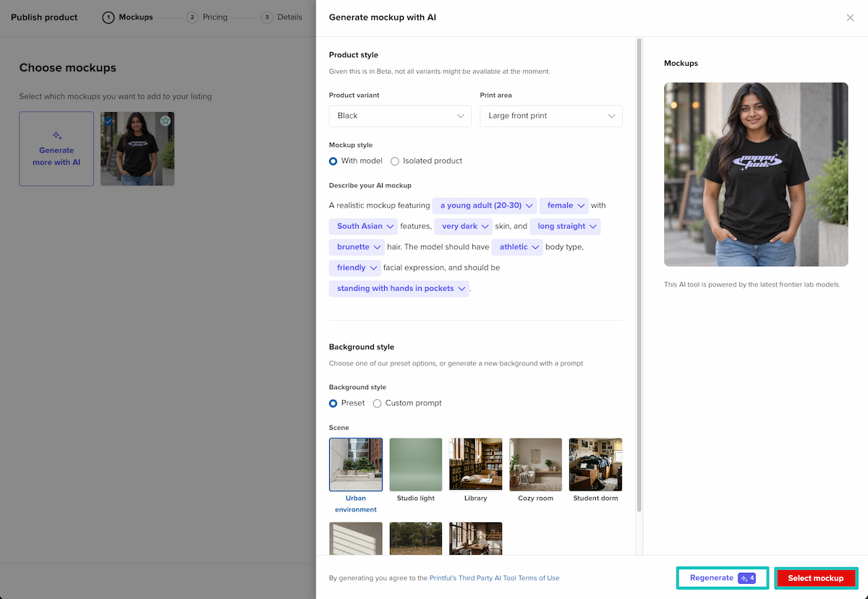868x599 pixels.
Task: Open the 'brunette' hair color dropdown
Action: click(357, 247)
